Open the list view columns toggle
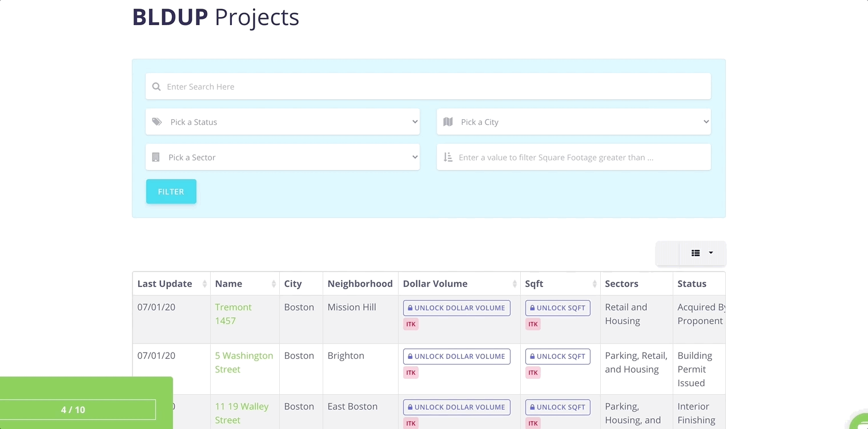This screenshot has width=868, height=429. (x=702, y=253)
